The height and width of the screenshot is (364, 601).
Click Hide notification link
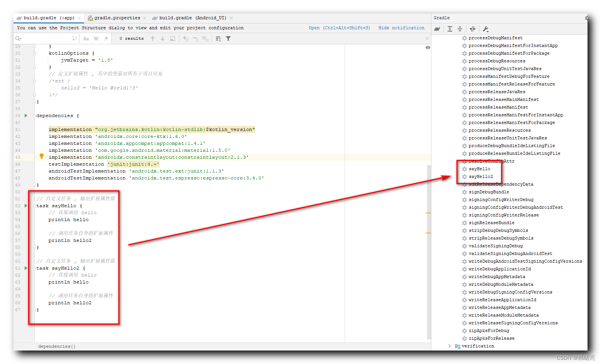[x=401, y=28]
